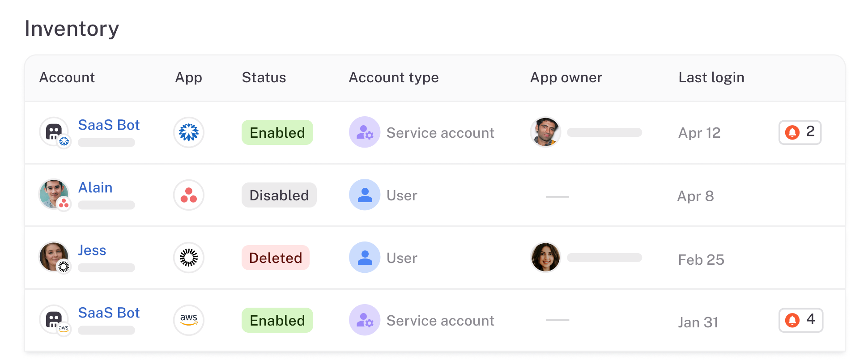Select the snowflake app icon in SaaS Bot row
The height and width of the screenshot is (360, 868).
[x=188, y=132]
